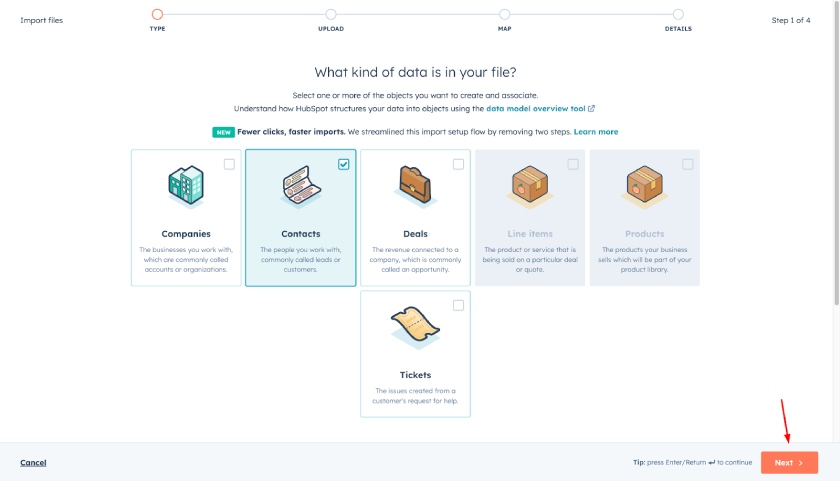This screenshot has height=481, width=840.
Task: Check the Line items checkbox
Action: click(573, 164)
